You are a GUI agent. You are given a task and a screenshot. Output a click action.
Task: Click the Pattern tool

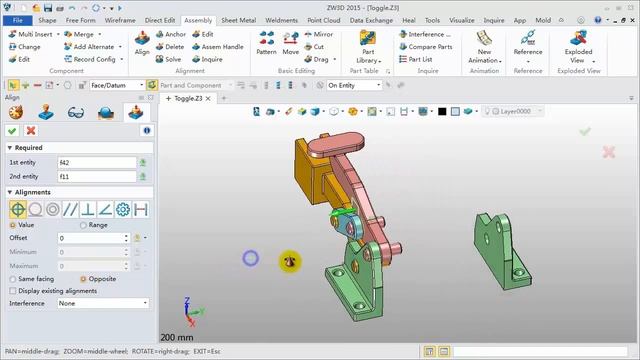click(267, 43)
